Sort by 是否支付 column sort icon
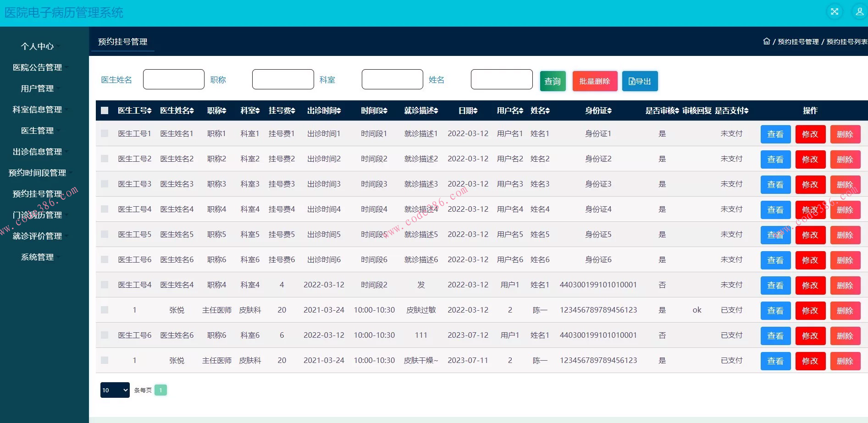 point(746,111)
